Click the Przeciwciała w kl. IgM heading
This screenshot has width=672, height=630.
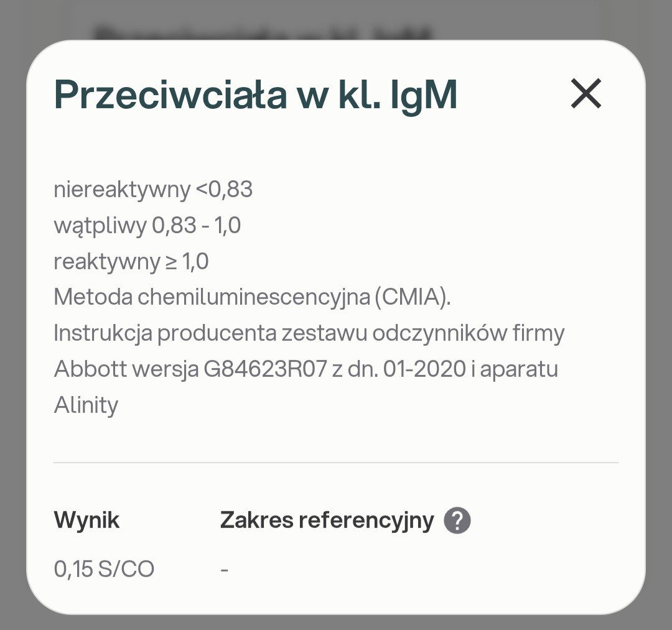point(256,95)
